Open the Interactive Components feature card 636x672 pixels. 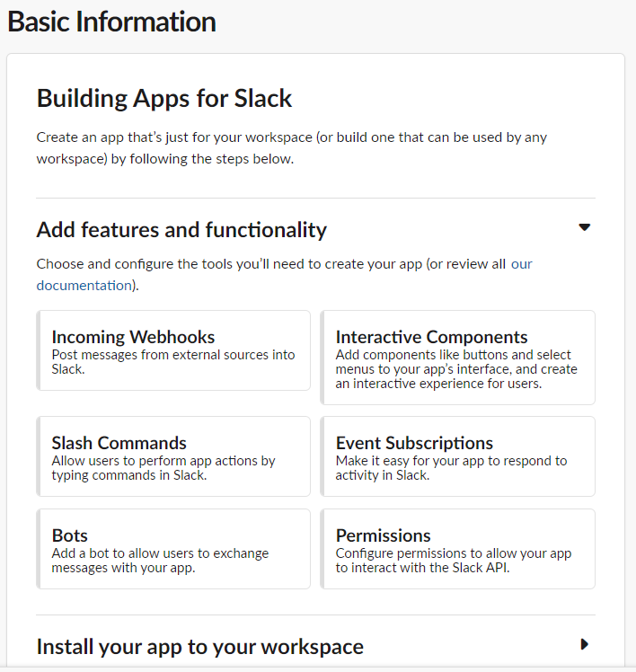tap(457, 358)
